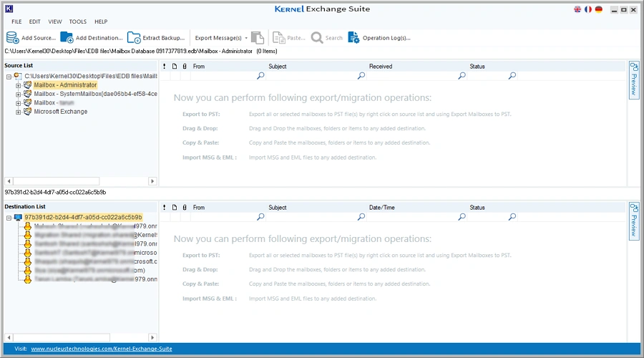644x358 pixels.
Task: Open the TOOLS menu
Action: [x=78, y=22]
